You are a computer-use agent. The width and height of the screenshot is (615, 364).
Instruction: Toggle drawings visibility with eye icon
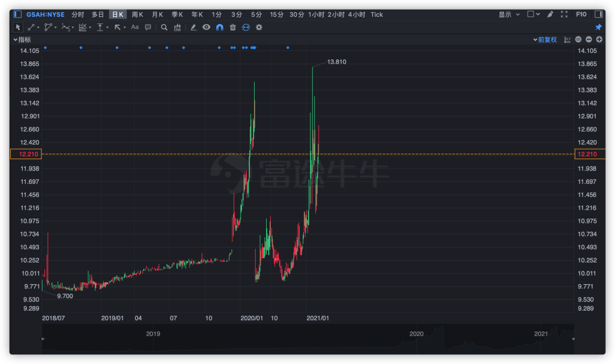tap(206, 27)
